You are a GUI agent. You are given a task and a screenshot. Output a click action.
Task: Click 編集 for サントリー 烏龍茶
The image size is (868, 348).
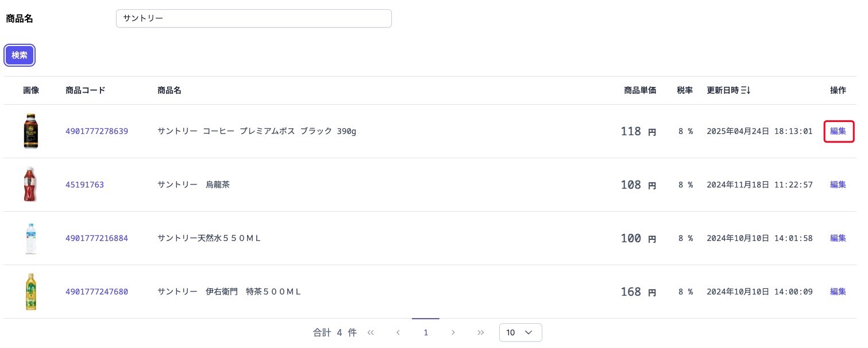(x=838, y=185)
